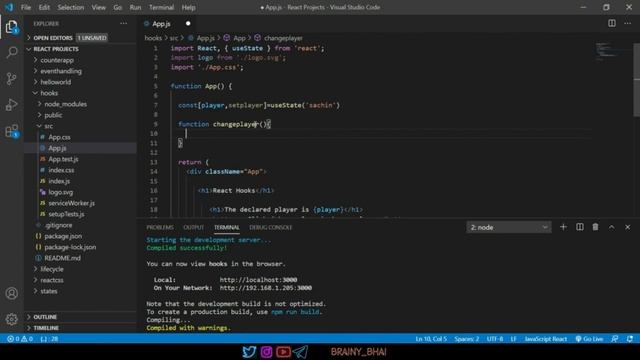This screenshot has width=640, height=360.
Task: Click the VS Code logo in the title bar
Action: click(9, 7)
